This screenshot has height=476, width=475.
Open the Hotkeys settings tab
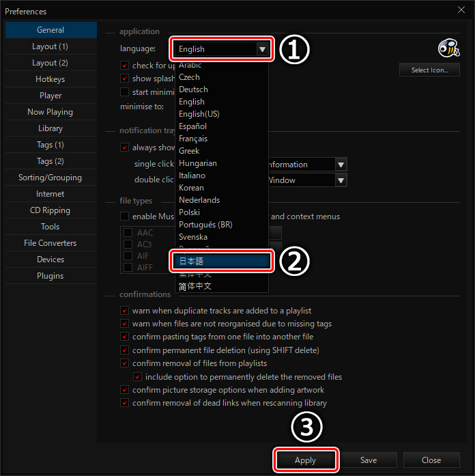51,79
